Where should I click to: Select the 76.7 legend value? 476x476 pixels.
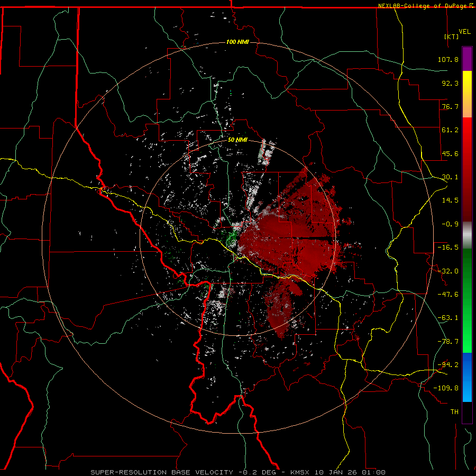[x=450, y=106]
